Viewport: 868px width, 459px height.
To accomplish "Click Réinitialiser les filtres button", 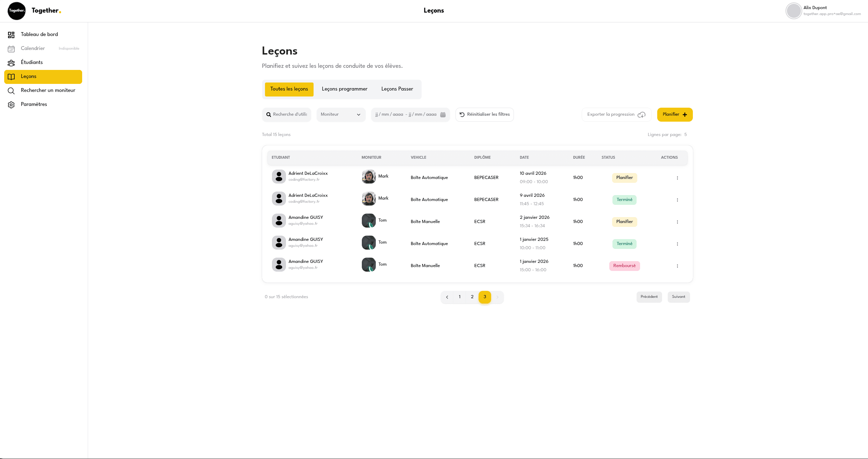I will pos(485,115).
